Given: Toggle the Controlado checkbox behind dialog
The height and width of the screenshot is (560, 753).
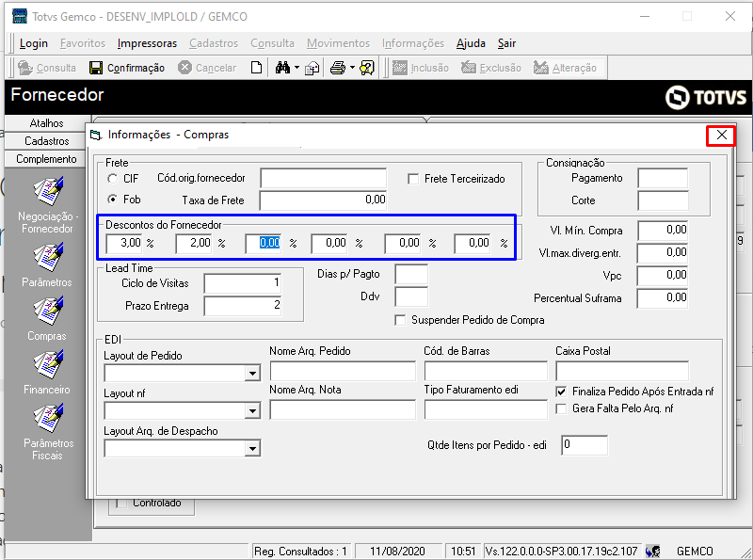Looking at the screenshot, I should (122, 503).
